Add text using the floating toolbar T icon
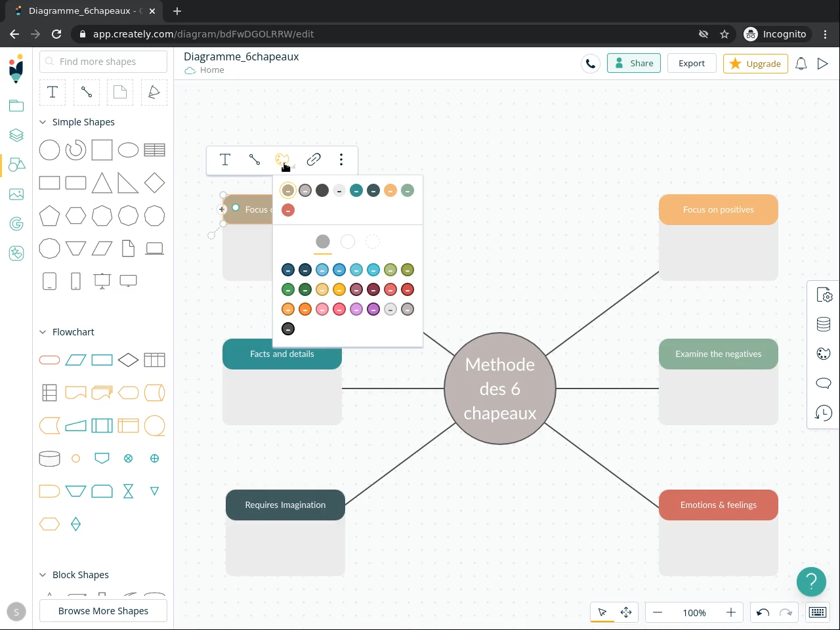 [x=225, y=159]
